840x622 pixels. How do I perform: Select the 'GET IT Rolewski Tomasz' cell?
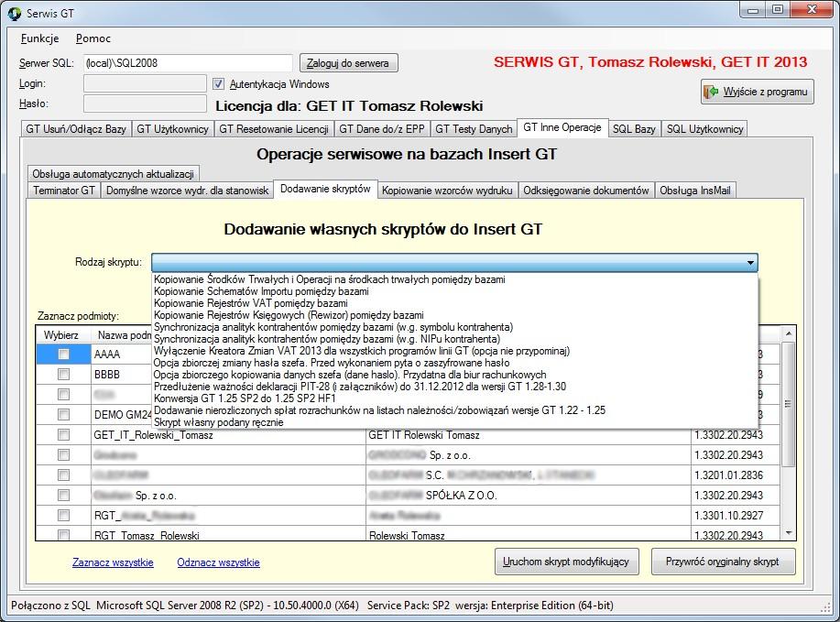[529, 435]
